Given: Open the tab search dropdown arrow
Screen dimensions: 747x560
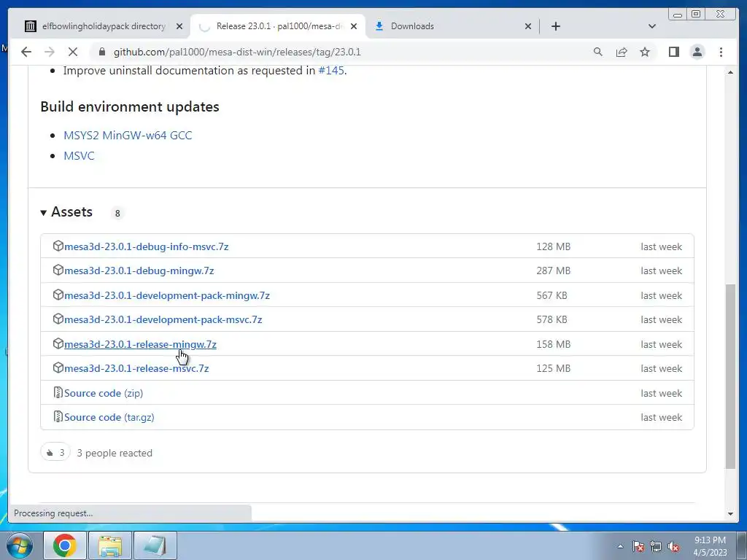Looking at the screenshot, I should [652, 26].
